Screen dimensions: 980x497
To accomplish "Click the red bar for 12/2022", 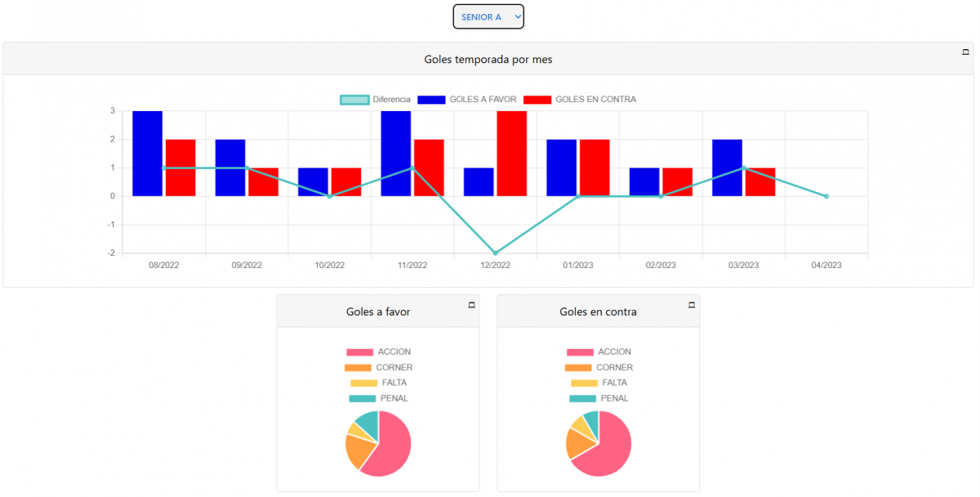I will tap(512, 154).
